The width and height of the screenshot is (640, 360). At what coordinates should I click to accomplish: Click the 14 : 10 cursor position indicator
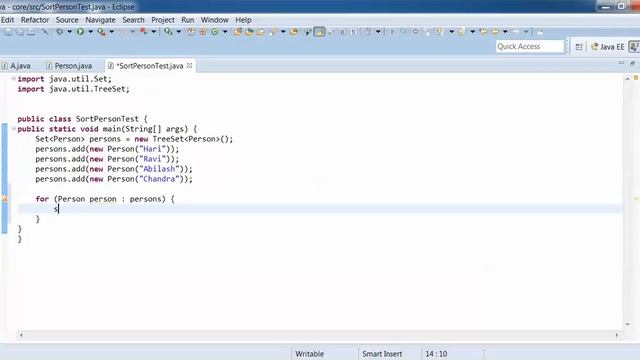(436, 354)
